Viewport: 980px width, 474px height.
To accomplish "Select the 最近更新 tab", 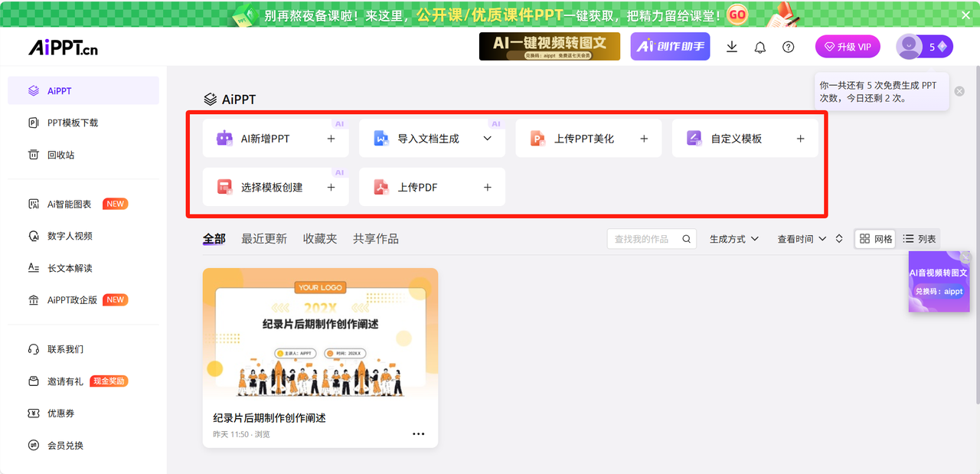I will [x=264, y=239].
